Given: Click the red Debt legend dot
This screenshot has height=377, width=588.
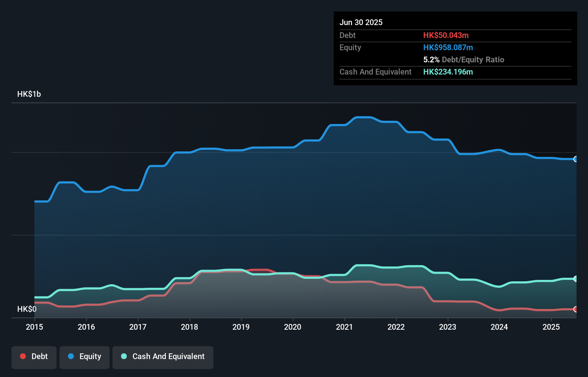Looking at the screenshot, I should [x=23, y=356].
